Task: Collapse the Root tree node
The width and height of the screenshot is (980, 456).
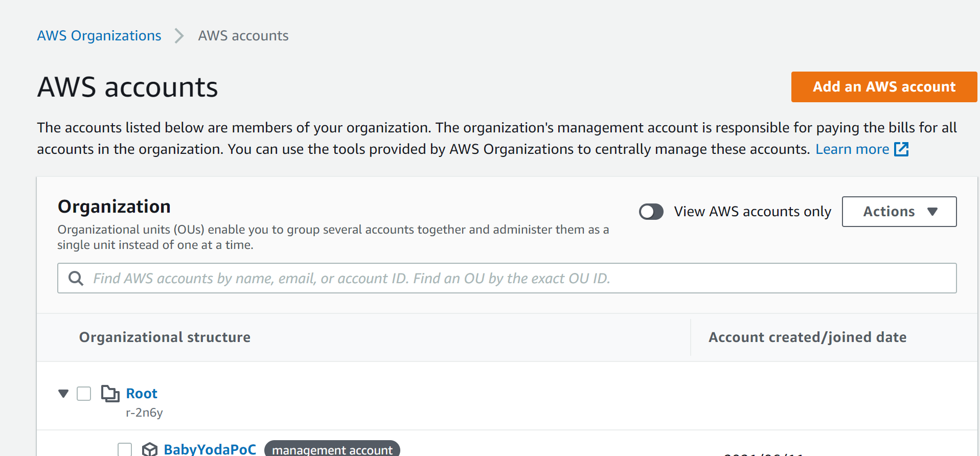Action: (x=63, y=394)
